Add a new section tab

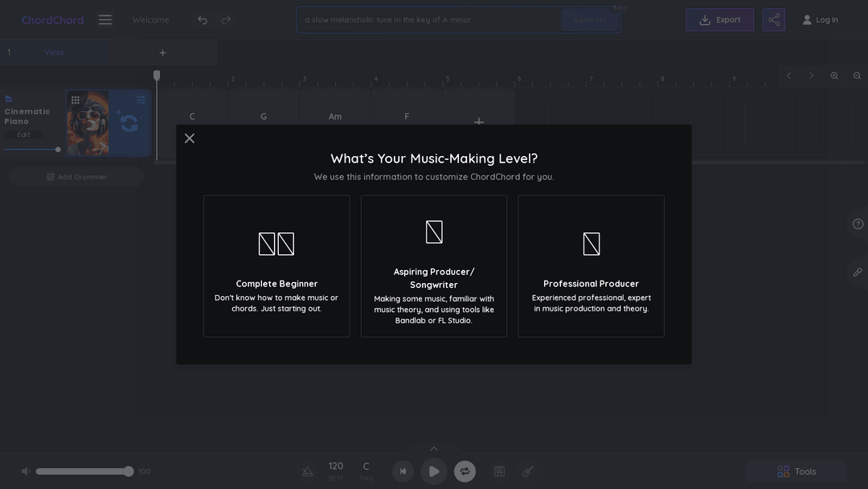point(162,53)
